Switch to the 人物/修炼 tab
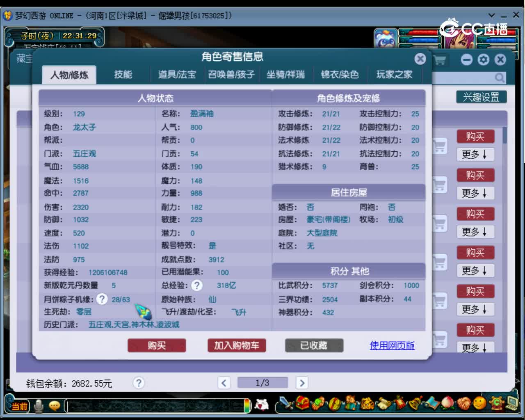 point(69,75)
